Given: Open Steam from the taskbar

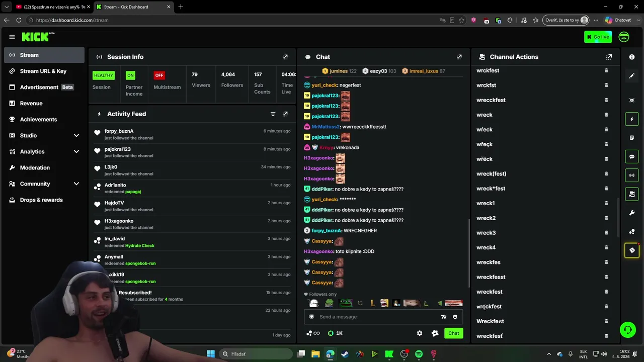Looking at the screenshot, I should click(x=345, y=354).
